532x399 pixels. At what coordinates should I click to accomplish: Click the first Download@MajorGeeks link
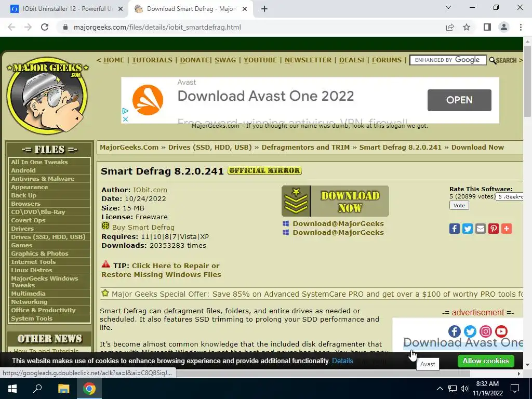coord(338,223)
